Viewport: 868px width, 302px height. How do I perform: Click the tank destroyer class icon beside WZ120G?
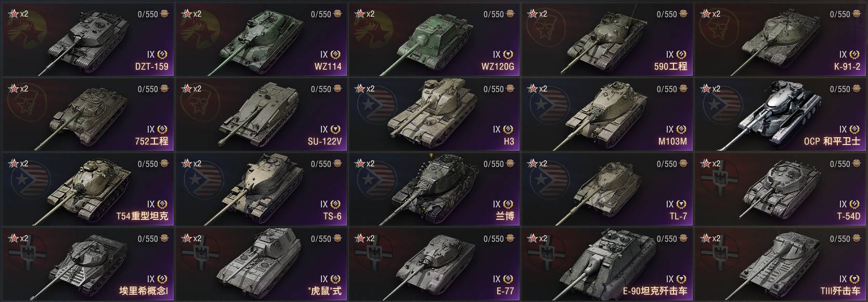[508, 55]
